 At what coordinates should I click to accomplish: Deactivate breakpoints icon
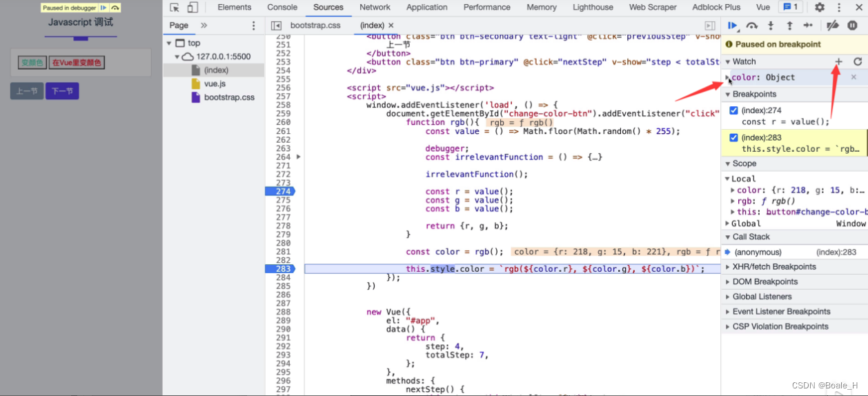833,26
